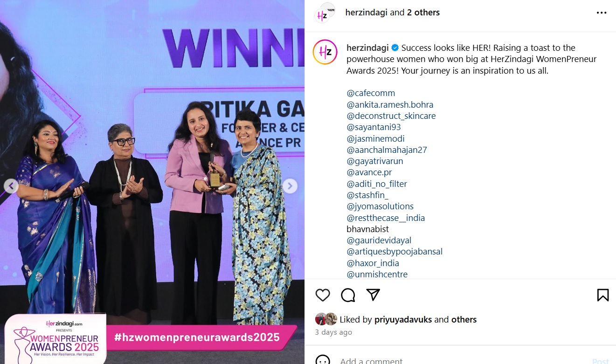616x364 pixels.
Task: Like the post with the heart icon
Action: [x=323, y=295]
